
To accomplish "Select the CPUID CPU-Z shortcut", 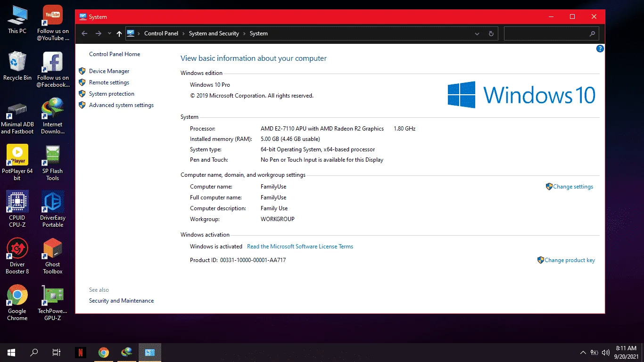I will (x=17, y=210).
